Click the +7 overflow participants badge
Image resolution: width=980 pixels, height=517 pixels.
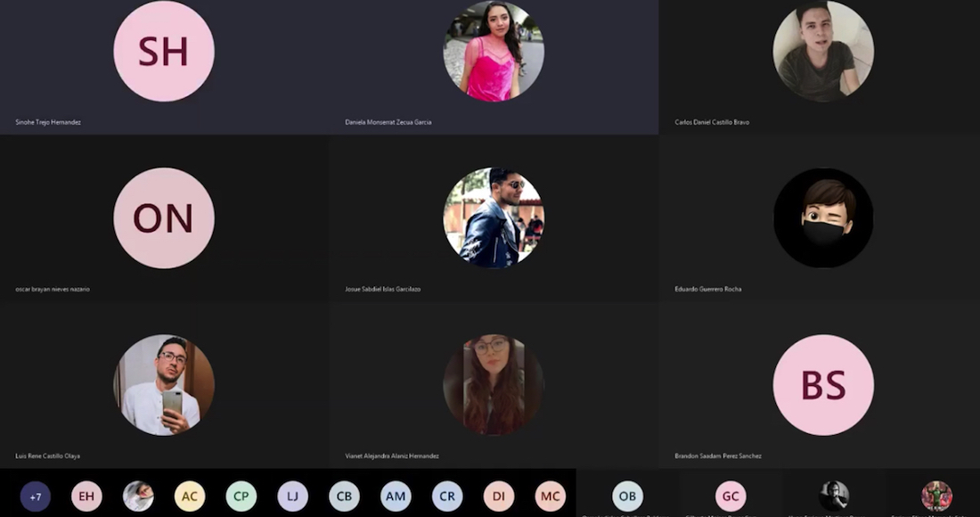tap(36, 496)
